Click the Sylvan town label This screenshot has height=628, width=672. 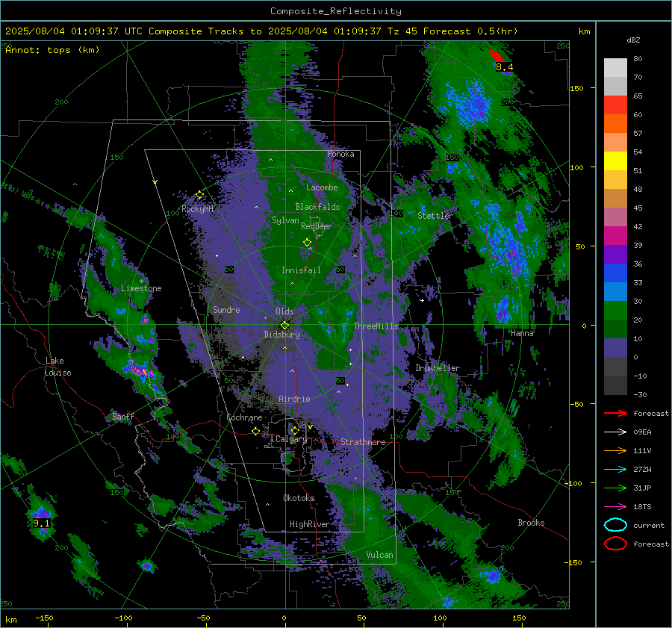point(285,220)
